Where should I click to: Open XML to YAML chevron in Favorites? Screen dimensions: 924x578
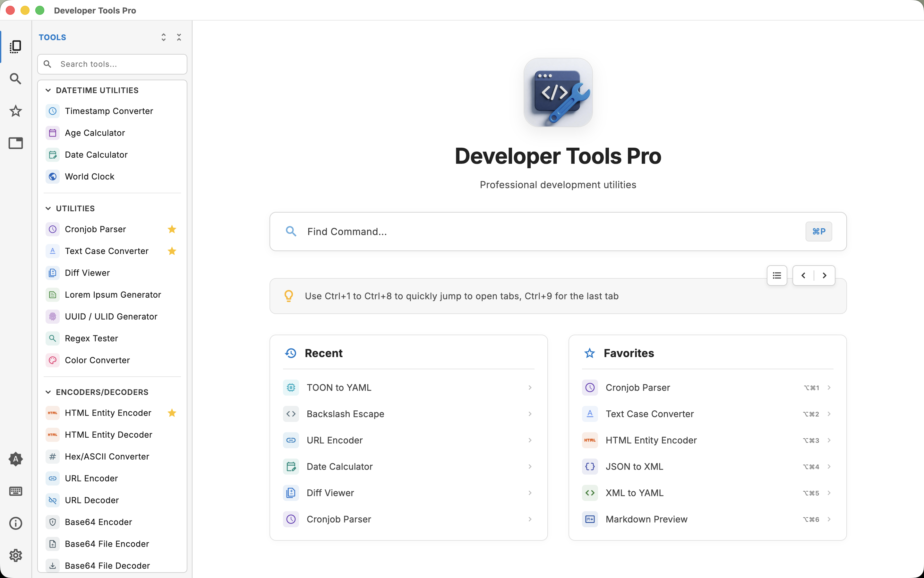[x=829, y=493]
